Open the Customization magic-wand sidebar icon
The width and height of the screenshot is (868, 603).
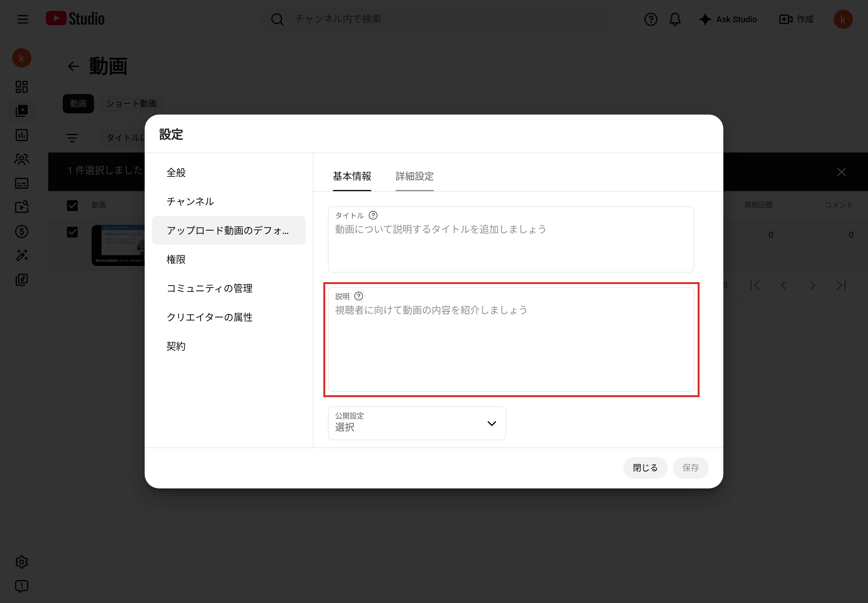pos(21,255)
